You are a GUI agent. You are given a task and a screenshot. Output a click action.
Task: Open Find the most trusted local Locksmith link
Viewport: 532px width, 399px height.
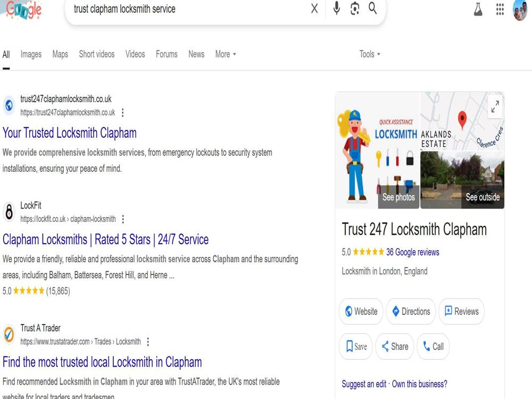coord(102,362)
